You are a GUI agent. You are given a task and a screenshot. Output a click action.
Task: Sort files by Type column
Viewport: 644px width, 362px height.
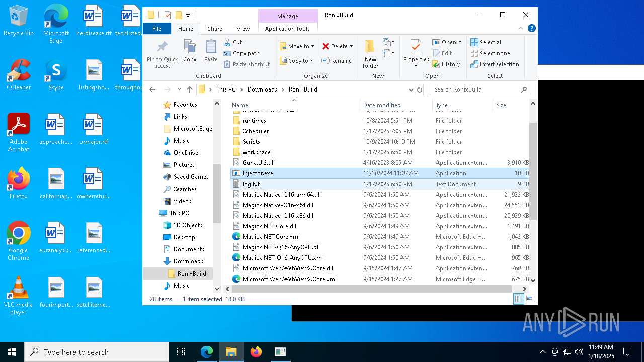coord(463,105)
